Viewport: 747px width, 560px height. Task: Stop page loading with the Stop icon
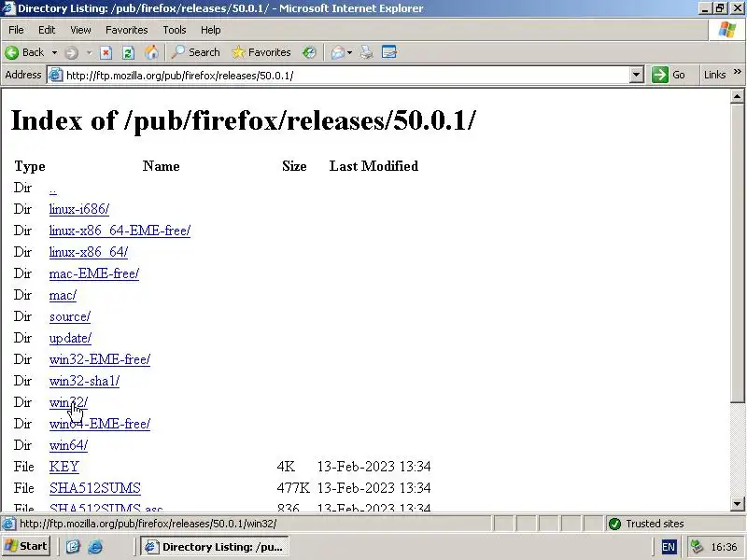pos(106,52)
